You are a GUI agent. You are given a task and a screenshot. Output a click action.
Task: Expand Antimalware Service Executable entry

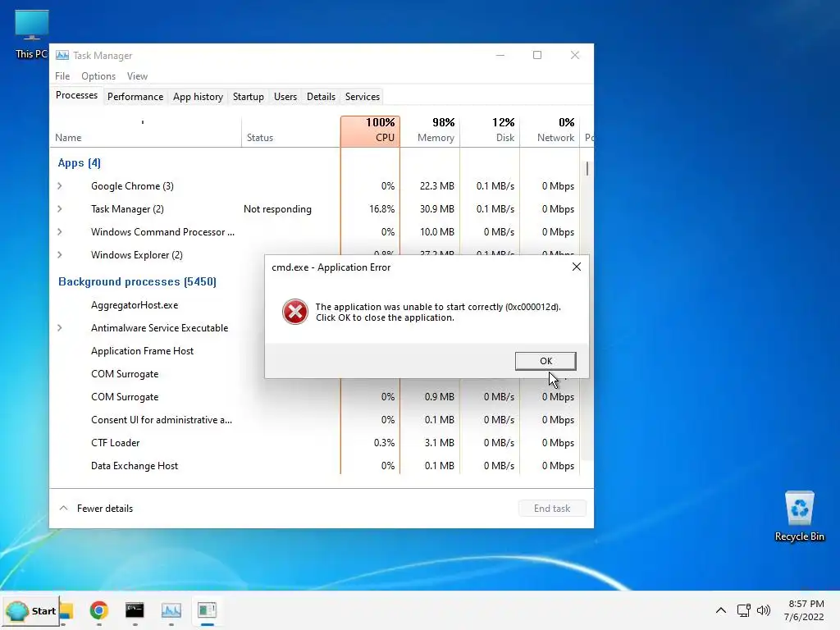[59, 328]
